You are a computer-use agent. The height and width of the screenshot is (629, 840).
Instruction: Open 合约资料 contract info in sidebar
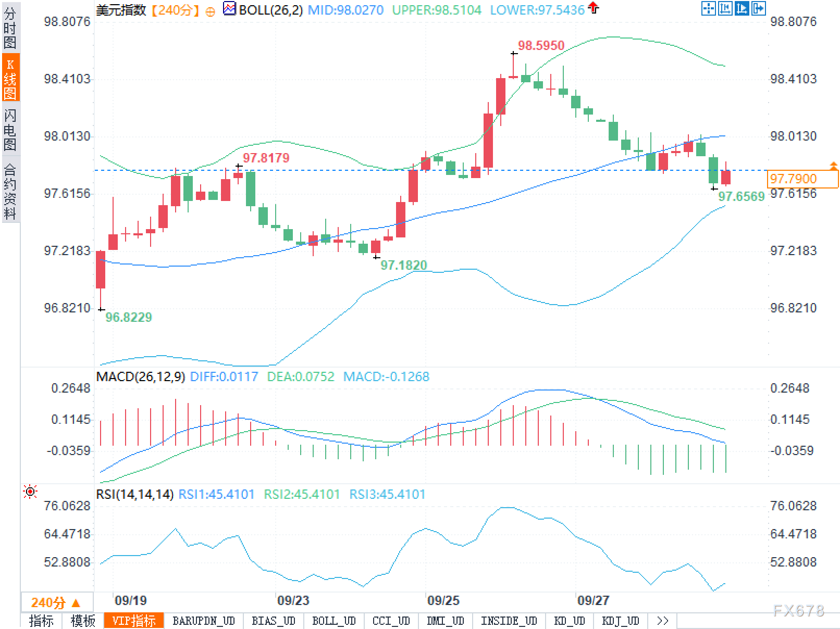(10, 190)
